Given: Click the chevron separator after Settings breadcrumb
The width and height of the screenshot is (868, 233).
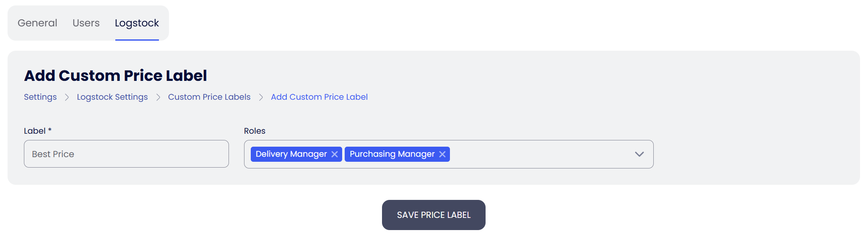Looking at the screenshot, I should point(67,97).
